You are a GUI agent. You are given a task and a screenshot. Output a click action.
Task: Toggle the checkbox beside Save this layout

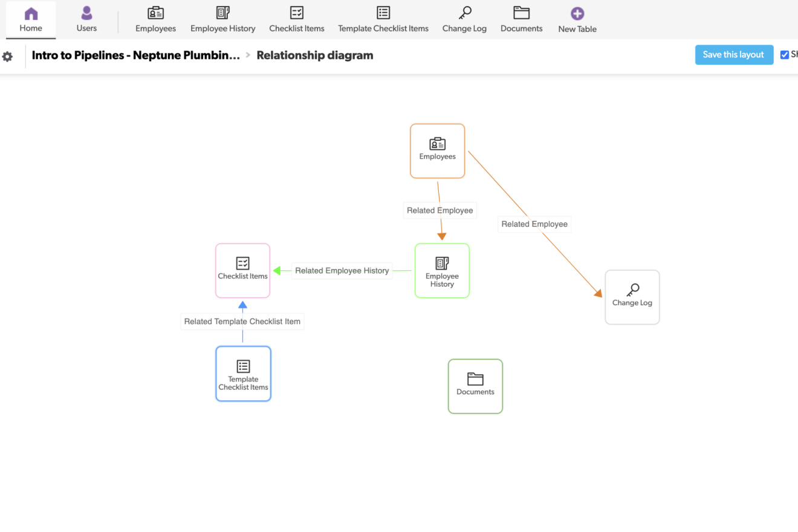pyautogui.click(x=785, y=55)
